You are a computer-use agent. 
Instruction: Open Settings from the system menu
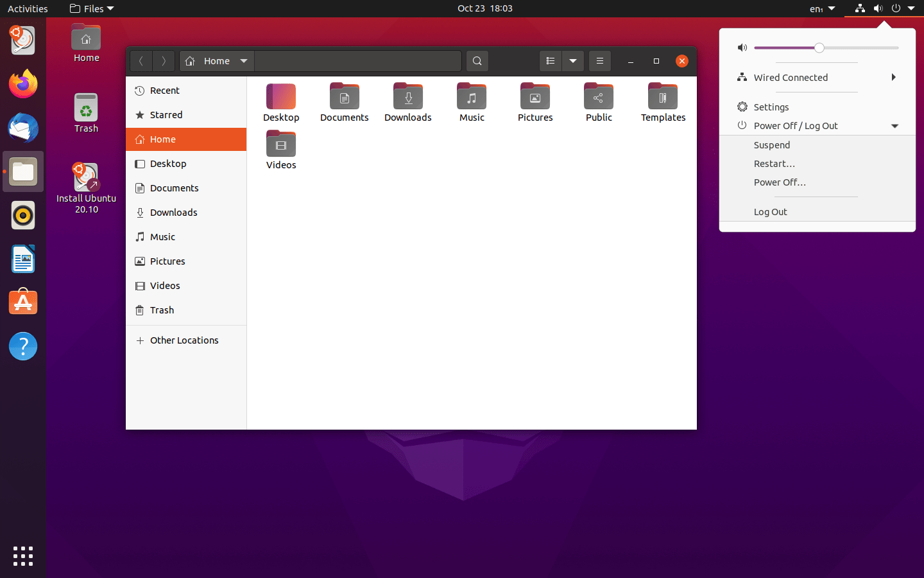point(771,107)
